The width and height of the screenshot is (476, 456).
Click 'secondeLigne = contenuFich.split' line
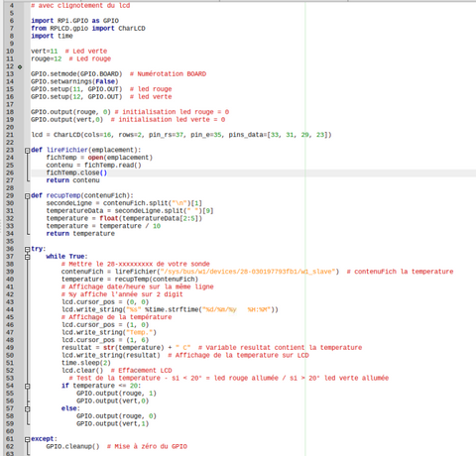point(124,203)
